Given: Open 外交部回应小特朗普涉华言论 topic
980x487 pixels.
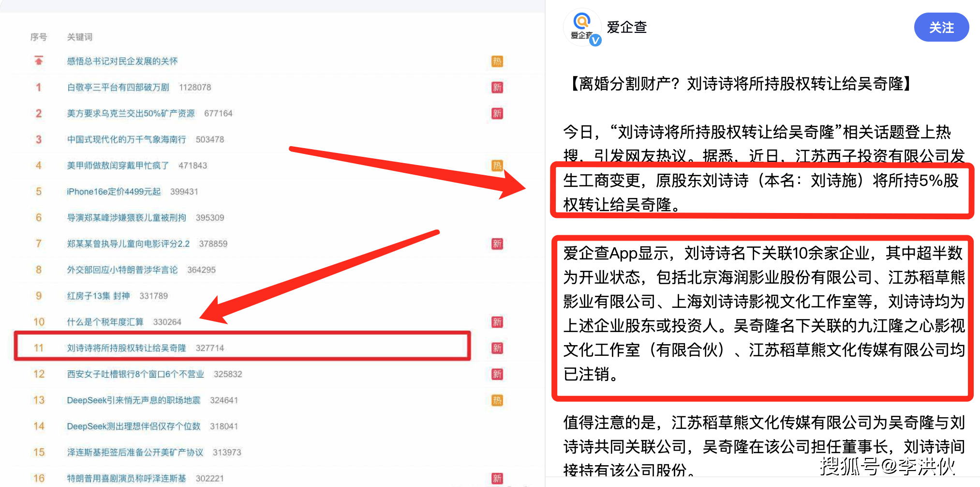Looking at the screenshot, I should [122, 270].
